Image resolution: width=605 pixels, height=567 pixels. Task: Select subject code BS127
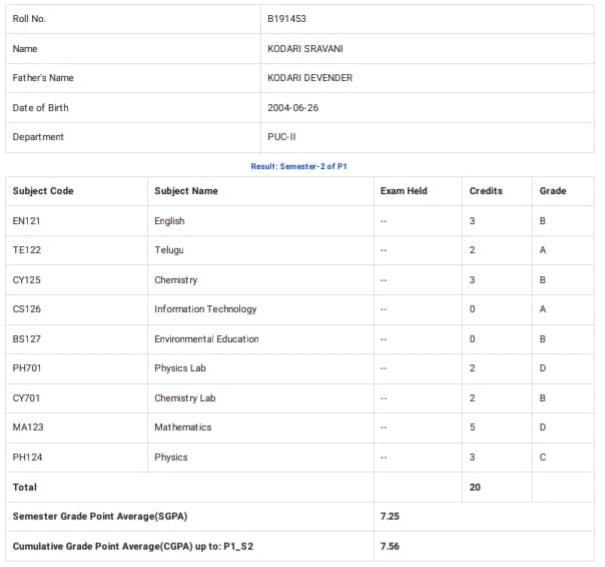point(27,339)
